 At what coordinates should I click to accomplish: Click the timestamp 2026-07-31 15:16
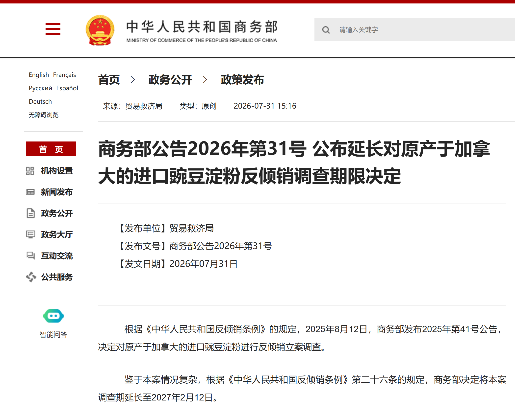pos(265,106)
